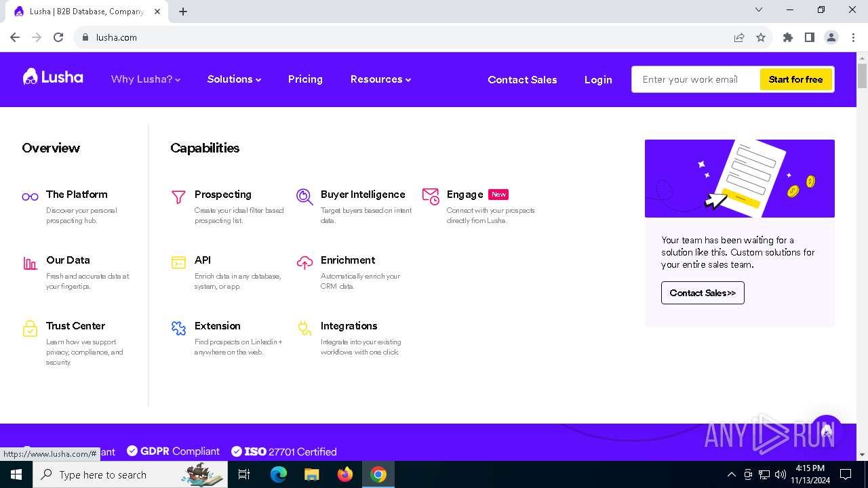The height and width of the screenshot is (488, 868).
Task: Click the Buyer Intelligence magnifier icon
Action: (304, 197)
